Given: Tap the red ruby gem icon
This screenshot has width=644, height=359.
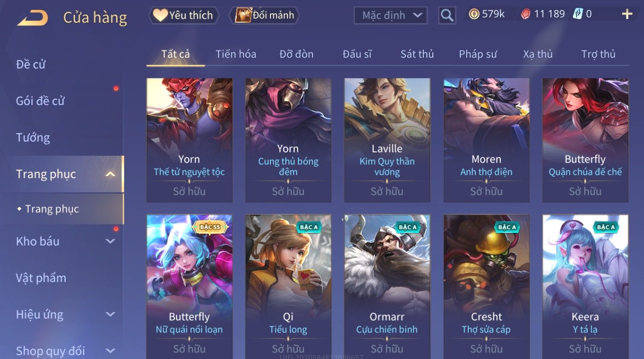Looking at the screenshot, I should click(x=525, y=14).
